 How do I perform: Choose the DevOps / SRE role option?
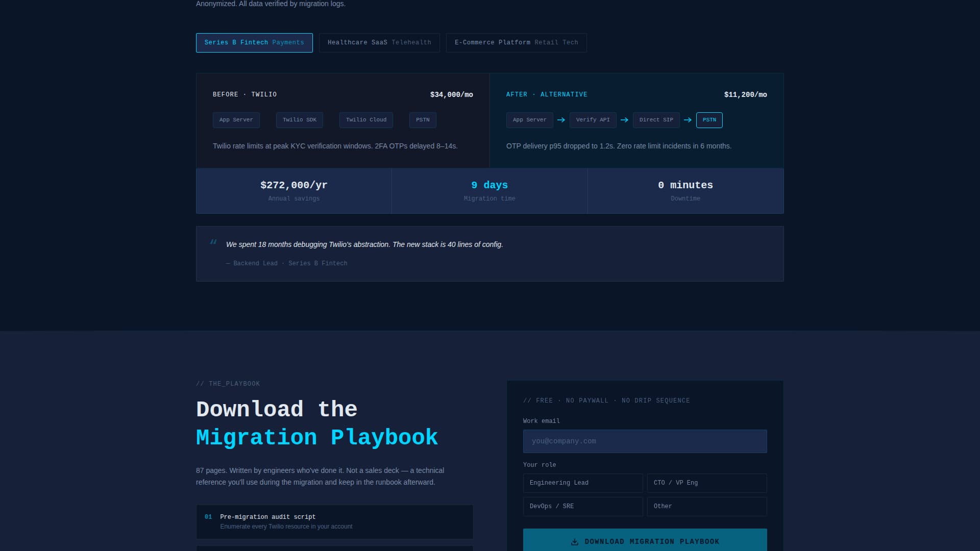click(x=582, y=506)
